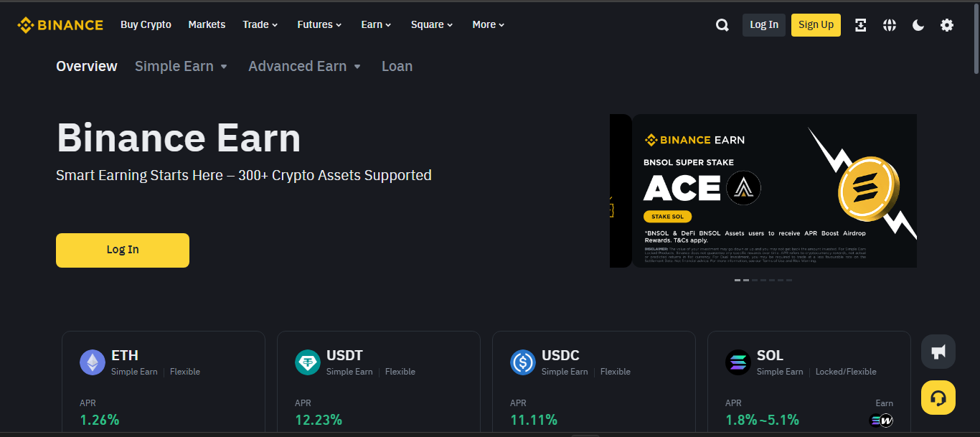Open the Loan tab

click(x=397, y=66)
